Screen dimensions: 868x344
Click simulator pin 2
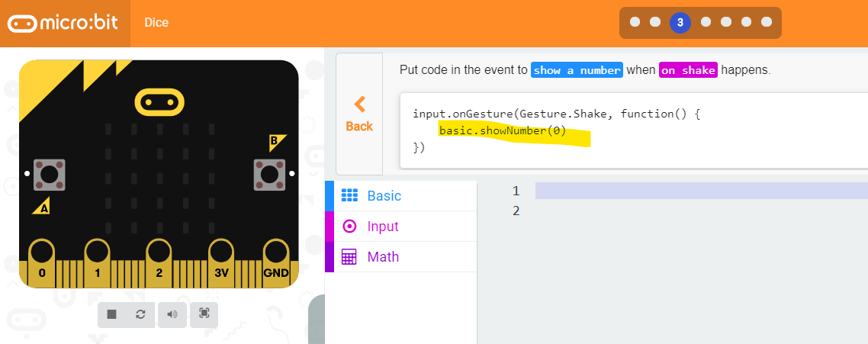tap(159, 263)
